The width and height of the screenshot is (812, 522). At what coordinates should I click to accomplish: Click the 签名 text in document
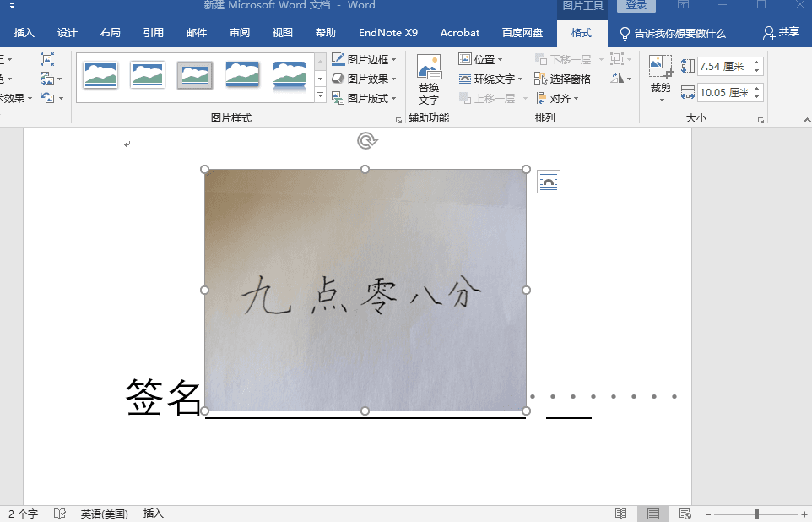click(x=163, y=397)
